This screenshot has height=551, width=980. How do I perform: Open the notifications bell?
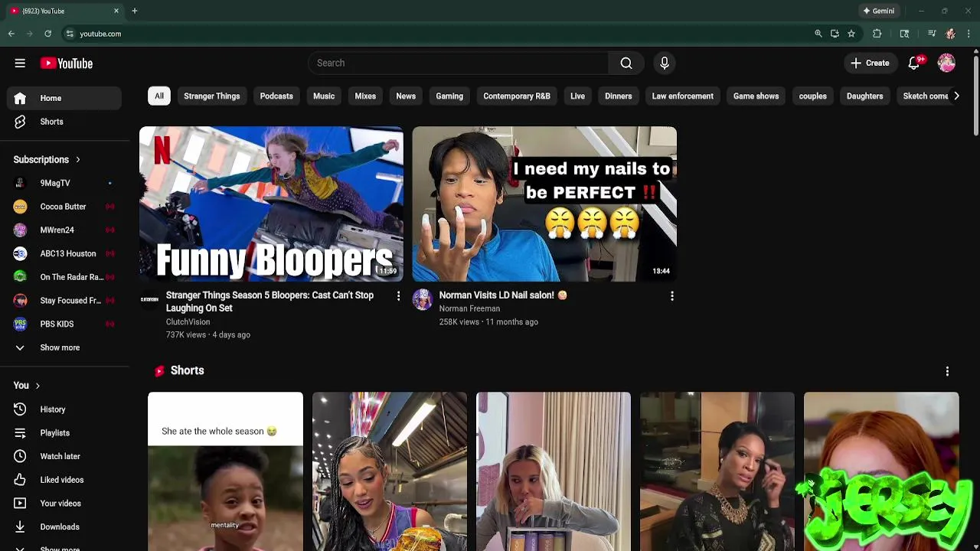coord(914,63)
